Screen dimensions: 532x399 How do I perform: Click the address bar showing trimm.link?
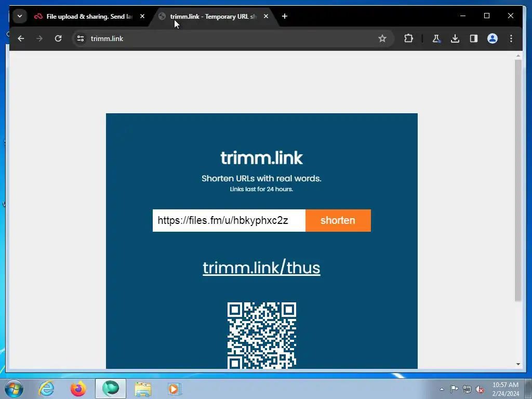pos(232,38)
